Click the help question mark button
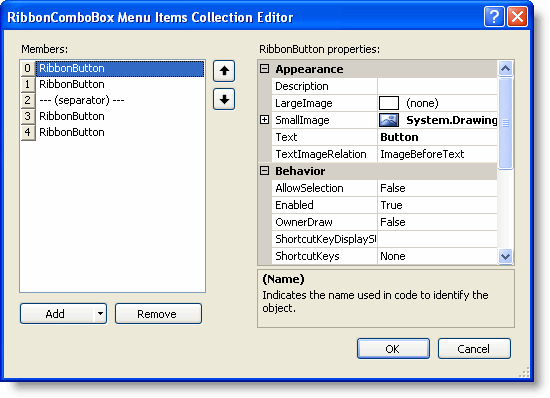The height and width of the screenshot is (398, 550). coord(494,16)
